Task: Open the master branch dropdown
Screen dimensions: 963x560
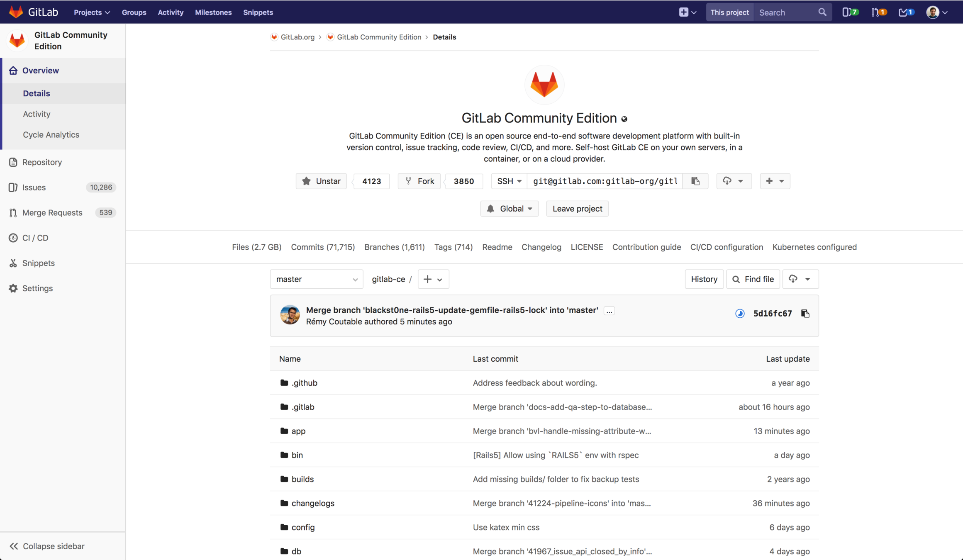Action: coord(316,279)
